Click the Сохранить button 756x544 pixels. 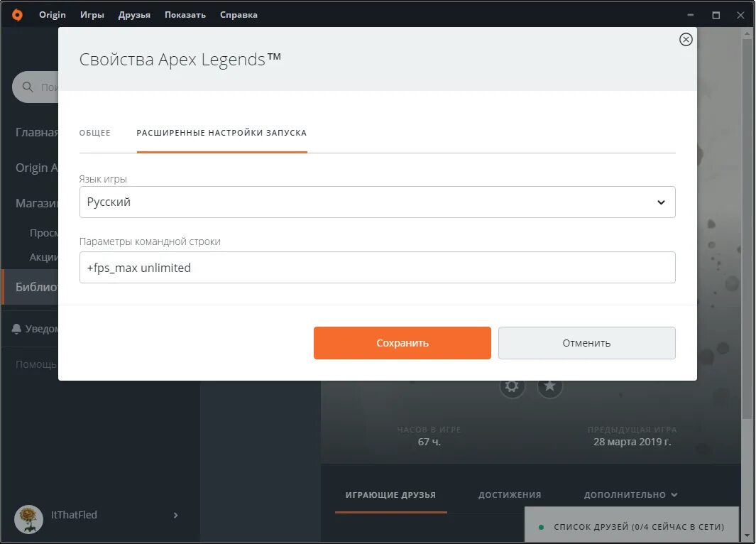point(402,342)
